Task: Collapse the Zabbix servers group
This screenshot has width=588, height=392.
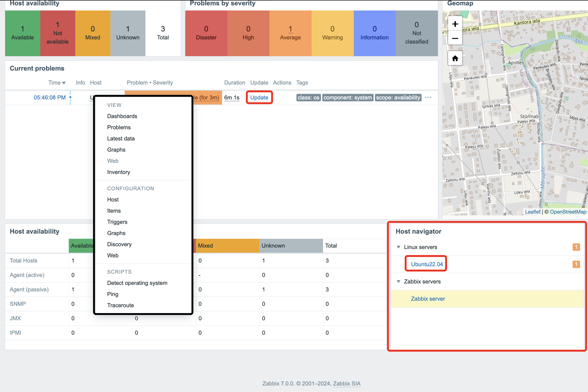Action: [399, 282]
